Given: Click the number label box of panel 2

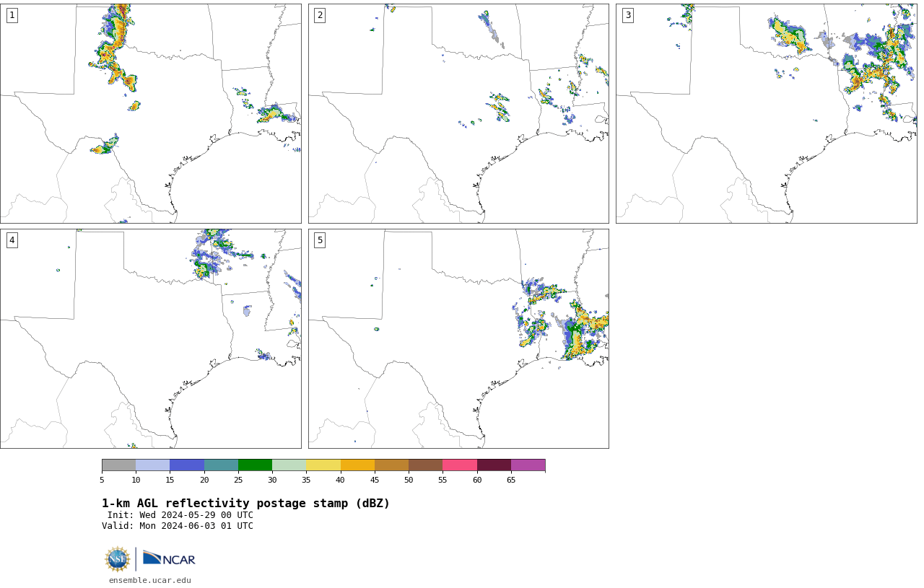Looking at the screenshot, I should click(320, 15).
